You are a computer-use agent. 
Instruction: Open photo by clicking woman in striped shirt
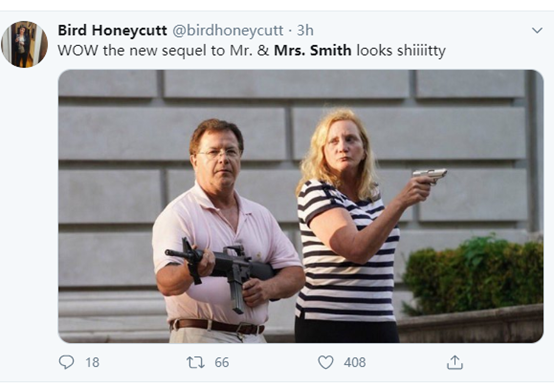click(348, 226)
